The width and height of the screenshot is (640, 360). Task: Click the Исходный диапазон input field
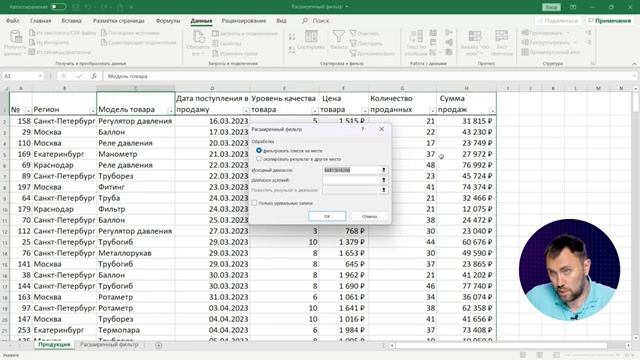pos(351,170)
